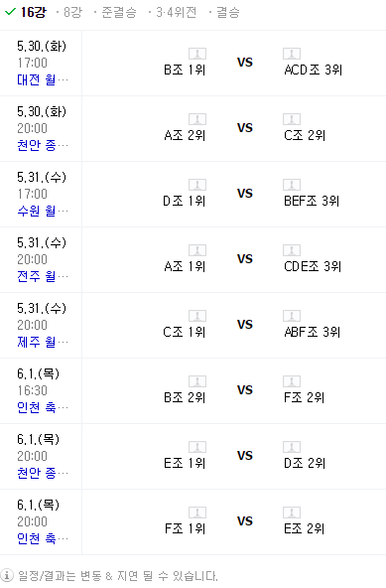Click the BEF조 3위 team emblem placeholder

pos(292,185)
